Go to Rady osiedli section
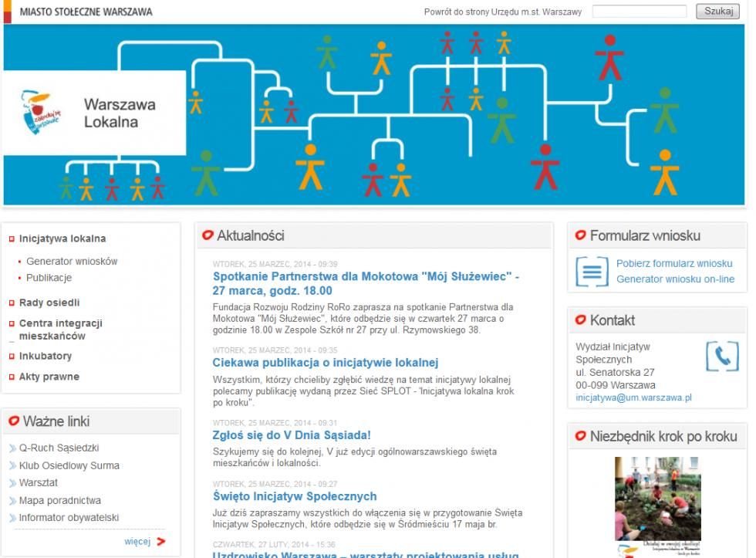756x558 pixels. click(49, 303)
